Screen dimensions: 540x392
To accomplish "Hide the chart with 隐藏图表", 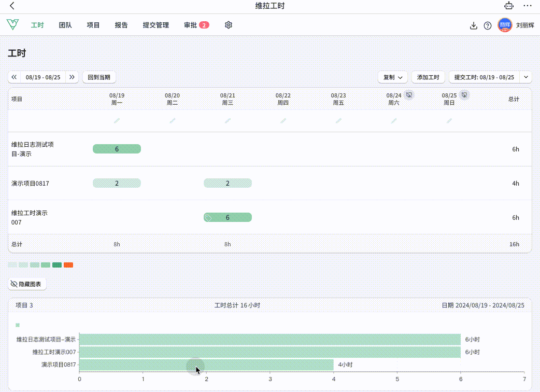I will (27, 284).
